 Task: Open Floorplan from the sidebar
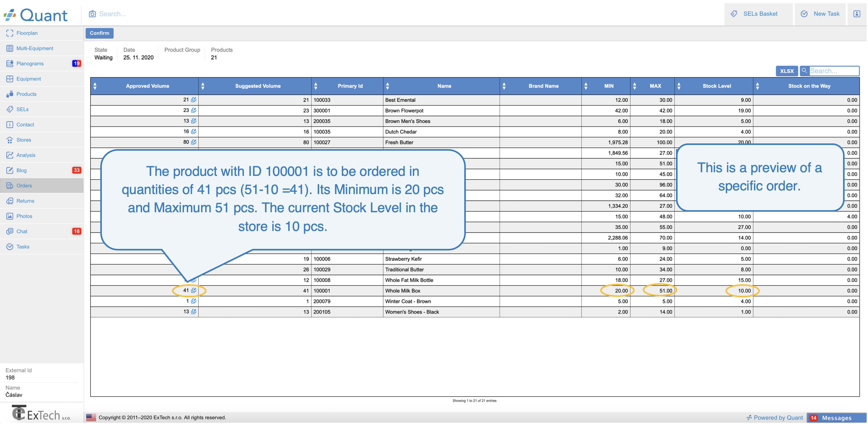click(42, 33)
